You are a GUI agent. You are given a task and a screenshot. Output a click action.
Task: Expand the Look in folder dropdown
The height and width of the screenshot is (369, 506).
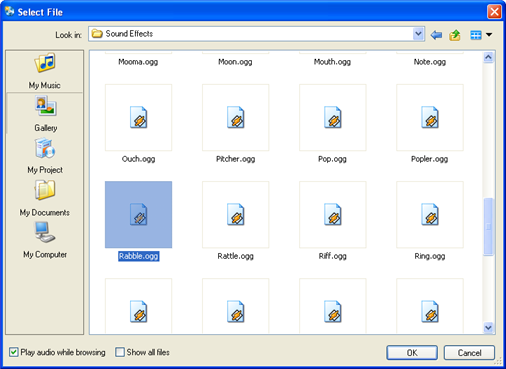click(x=418, y=34)
